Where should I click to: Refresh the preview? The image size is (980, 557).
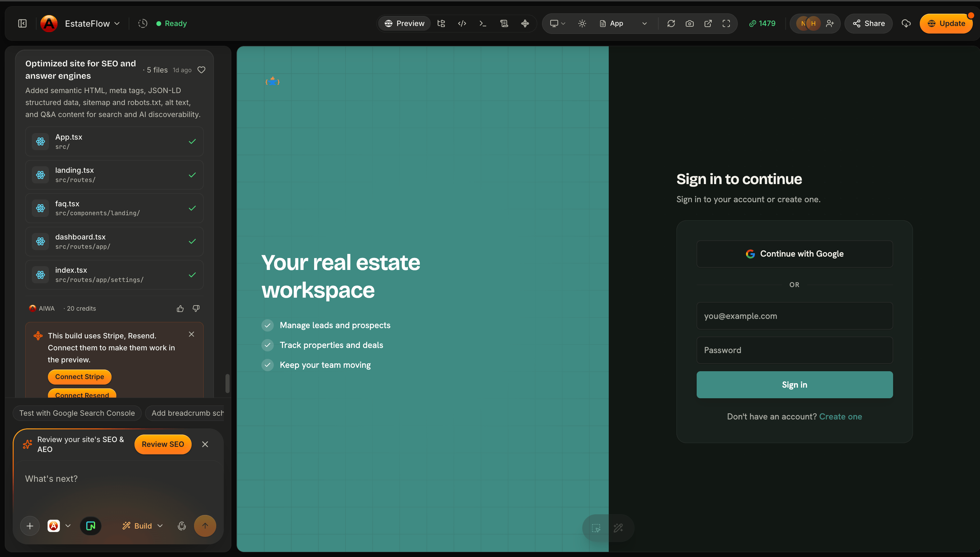coord(671,23)
